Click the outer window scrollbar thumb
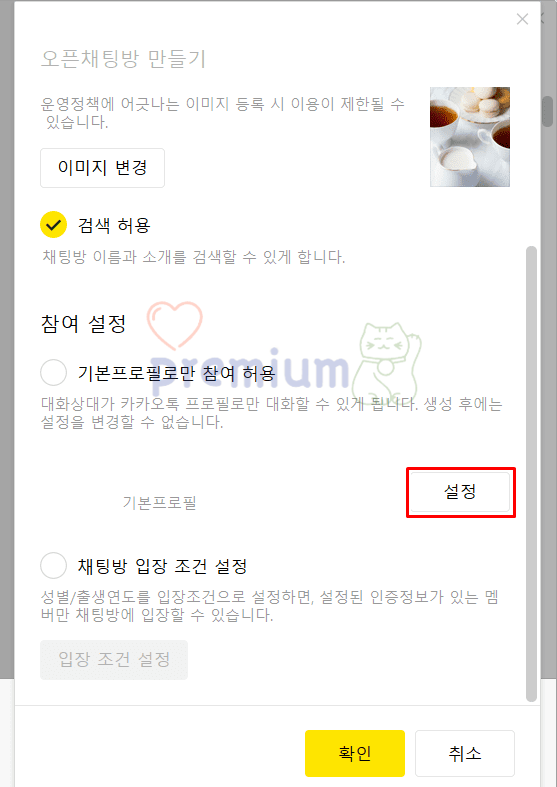557x787 pixels. click(x=547, y=110)
